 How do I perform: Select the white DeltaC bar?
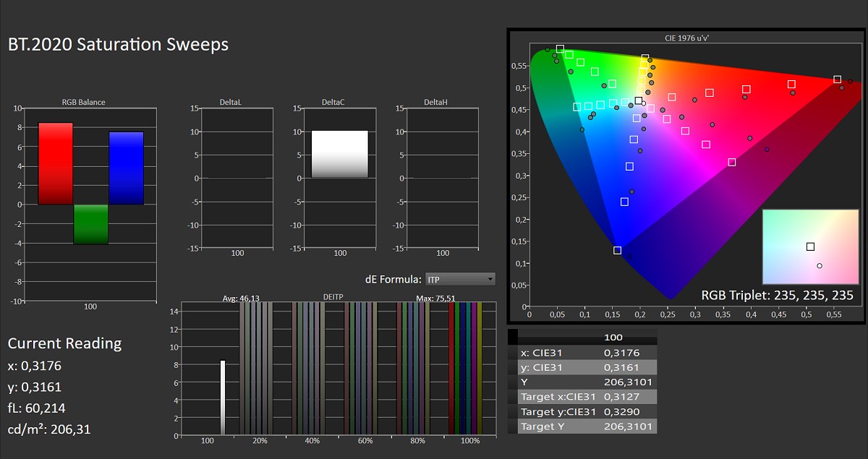(x=339, y=154)
